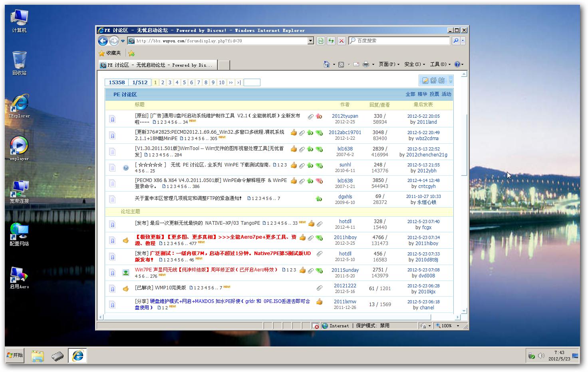Viewport: 588px width, 372px height.
Task: Open file explorer from taskbar
Action: pyautogui.click(x=38, y=356)
